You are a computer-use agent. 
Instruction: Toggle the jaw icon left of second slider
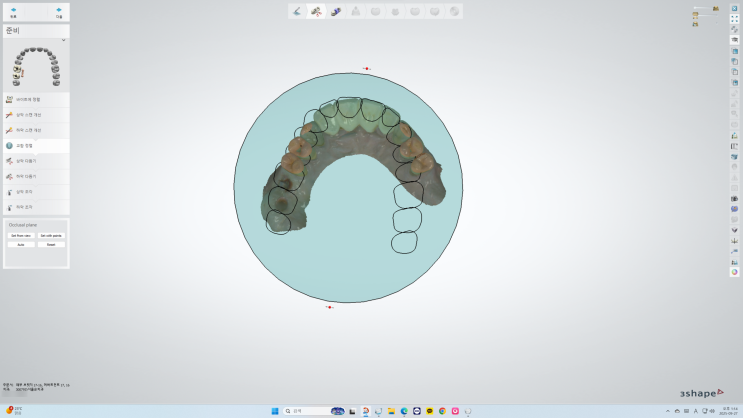tap(695, 15)
